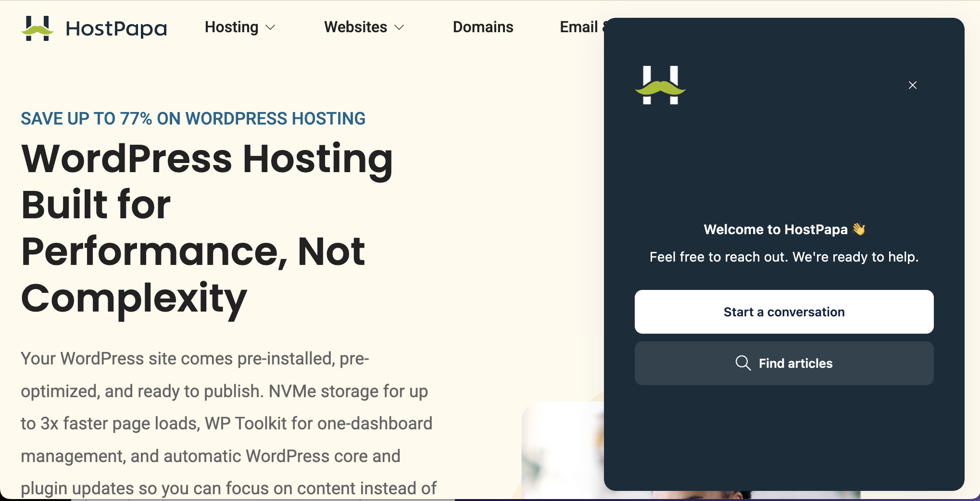Click the Find articles button
The height and width of the screenshot is (501, 980).
[x=784, y=363]
